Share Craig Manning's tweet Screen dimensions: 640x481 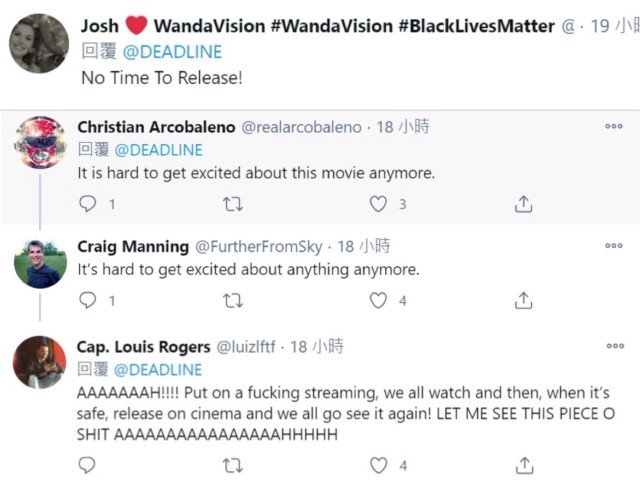[x=522, y=300]
